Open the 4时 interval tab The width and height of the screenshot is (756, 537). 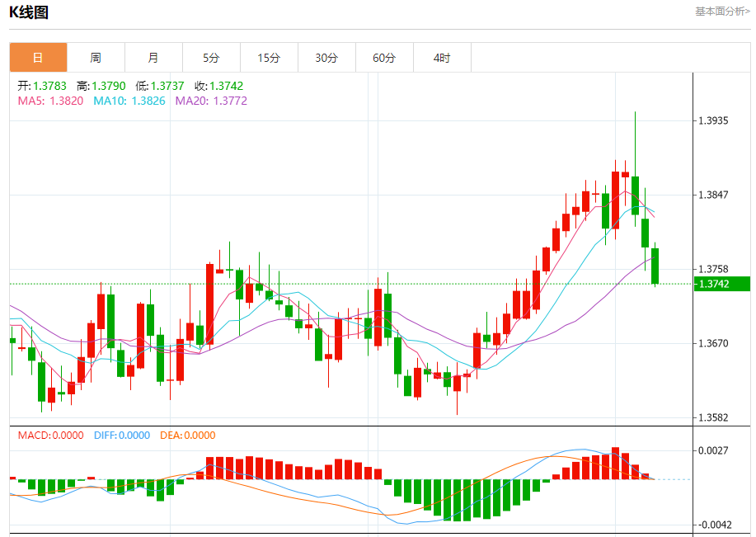(x=442, y=58)
